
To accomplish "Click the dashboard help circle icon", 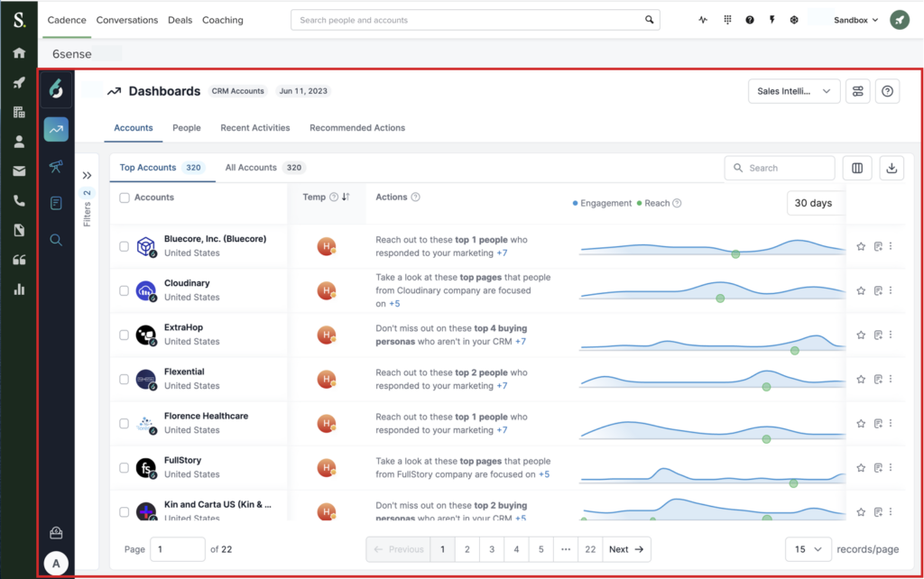I will pyautogui.click(x=888, y=91).
